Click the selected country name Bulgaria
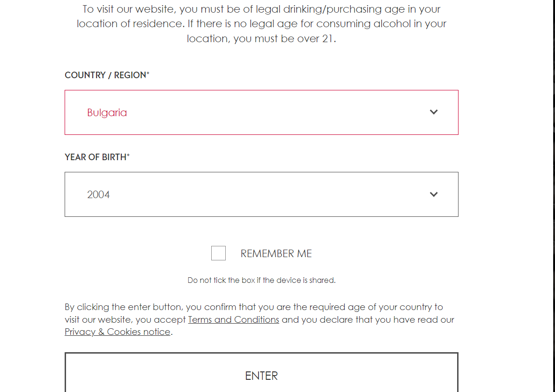This screenshot has height=392, width=555. tap(107, 113)
